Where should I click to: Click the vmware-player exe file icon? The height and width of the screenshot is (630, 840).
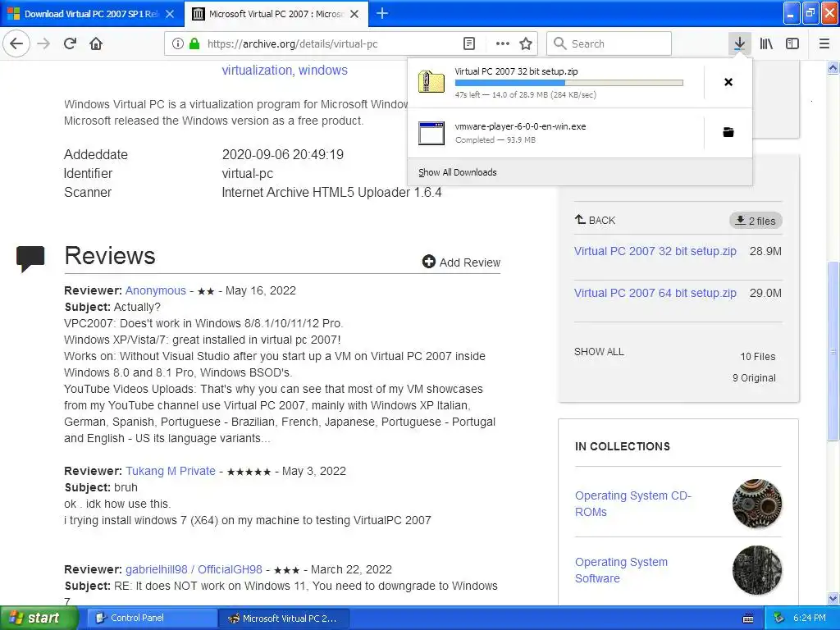point(431,133)
